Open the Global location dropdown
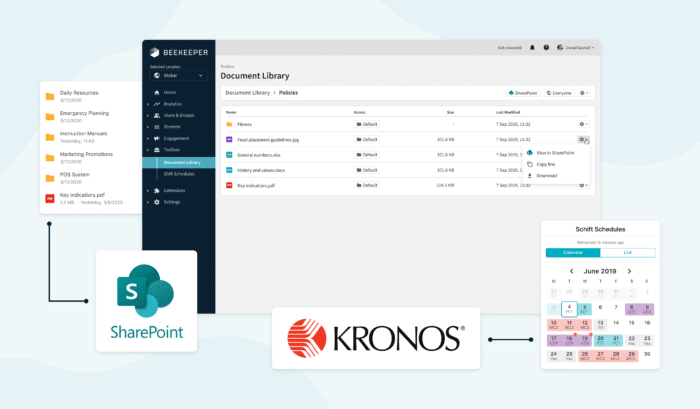The width and height of the screenshot is (700, 409). click(178, 75)
